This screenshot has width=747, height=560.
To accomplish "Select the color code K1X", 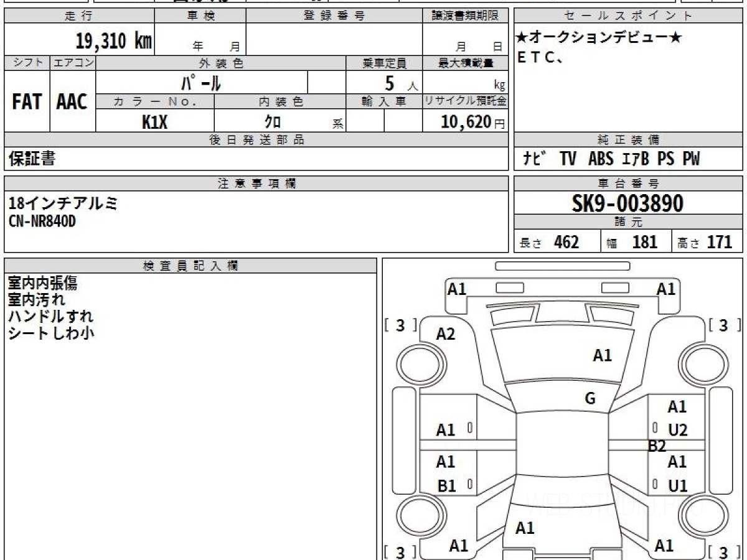I will (x=155, y=121).
